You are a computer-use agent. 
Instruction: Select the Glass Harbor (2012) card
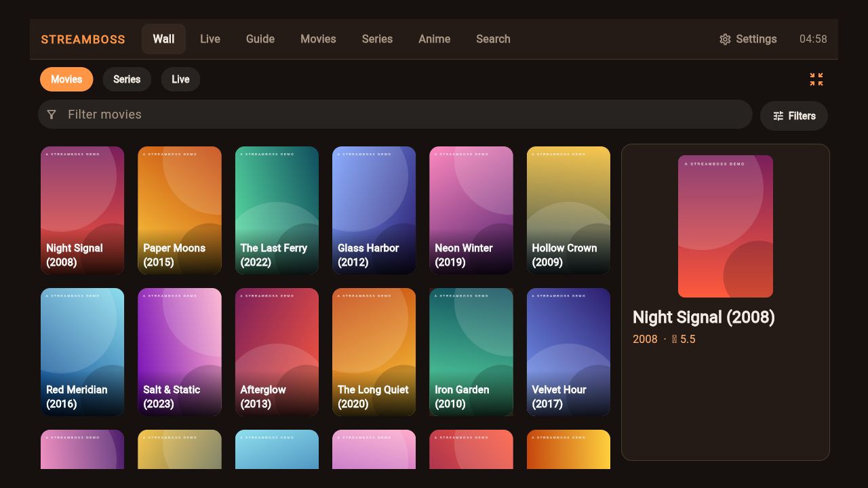[x=374, y=211]
